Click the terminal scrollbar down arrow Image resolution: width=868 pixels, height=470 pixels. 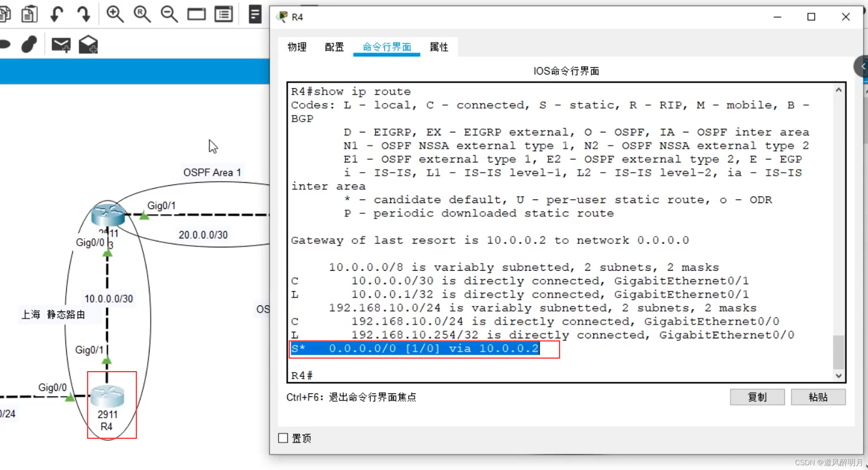coord(838,375)
